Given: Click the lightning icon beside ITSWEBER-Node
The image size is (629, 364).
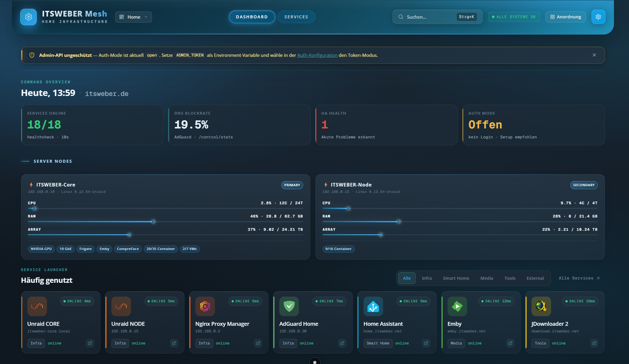Looking at the screenshot, I should pos(326,185).
